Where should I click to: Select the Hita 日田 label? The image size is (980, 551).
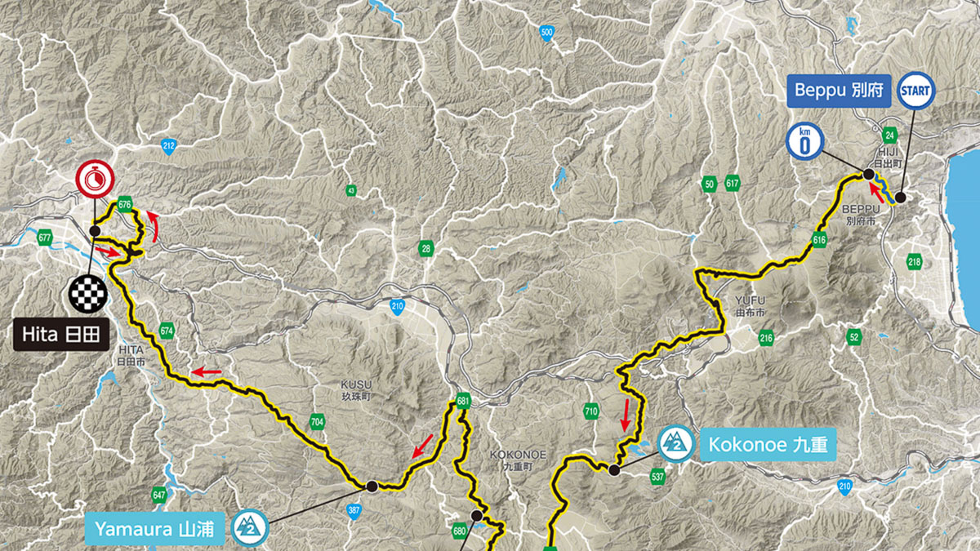[x=63, y=335]
